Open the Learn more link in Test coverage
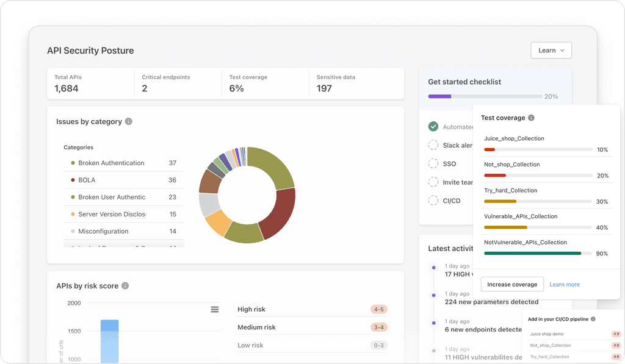Image resolution: width=625 pixels, height=364 pixels. pyautogui.click(x=564, y=284)
